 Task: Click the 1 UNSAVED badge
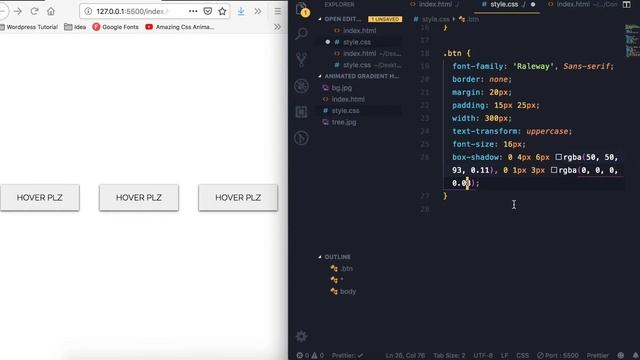[x=385, y=19]
